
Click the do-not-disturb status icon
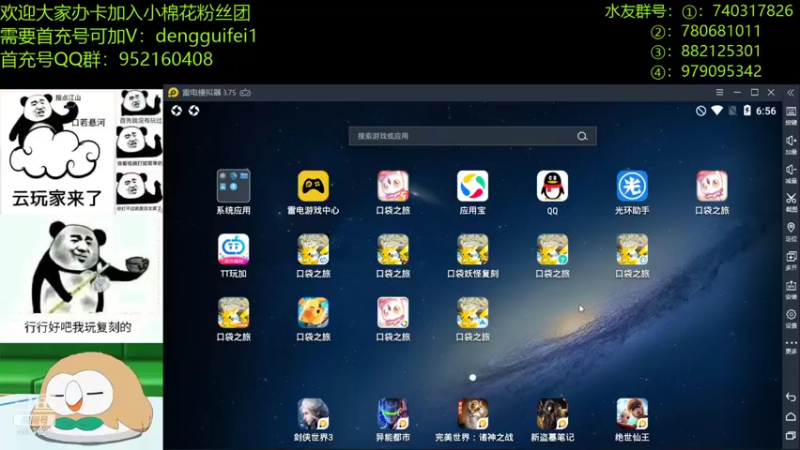point(701,111)
